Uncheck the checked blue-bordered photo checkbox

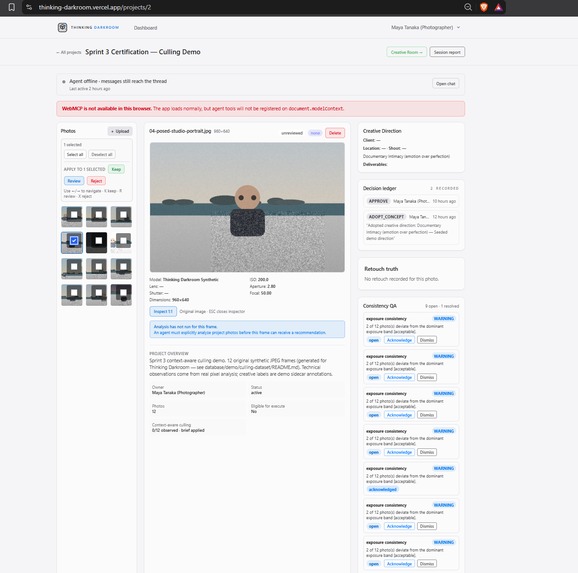point(74,240)
